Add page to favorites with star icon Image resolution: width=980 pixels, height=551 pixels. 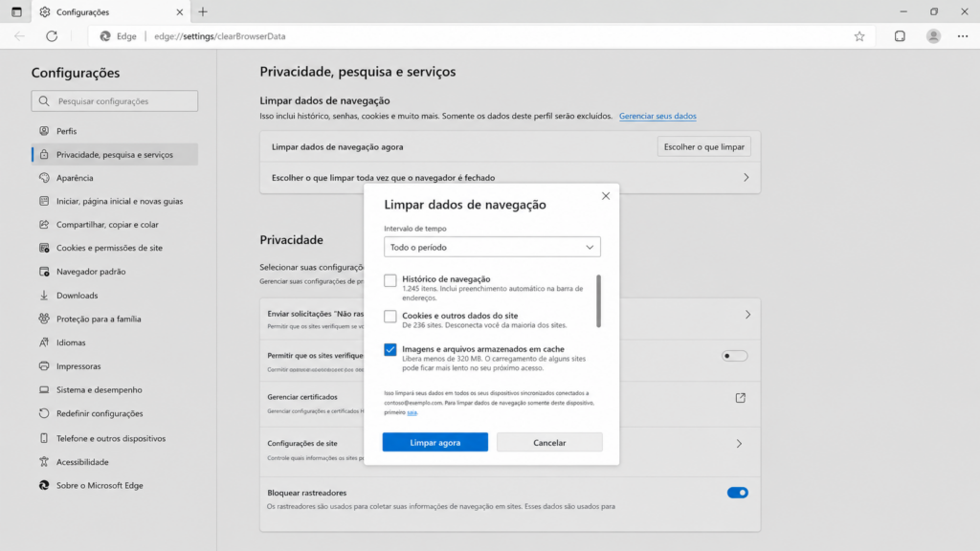(859, 36)
